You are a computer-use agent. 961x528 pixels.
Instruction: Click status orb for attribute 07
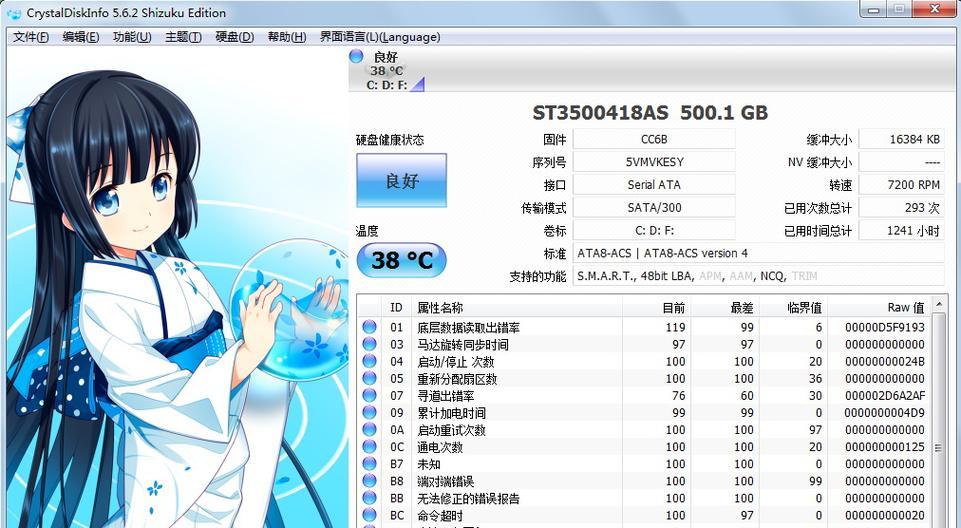pos(369,396)
